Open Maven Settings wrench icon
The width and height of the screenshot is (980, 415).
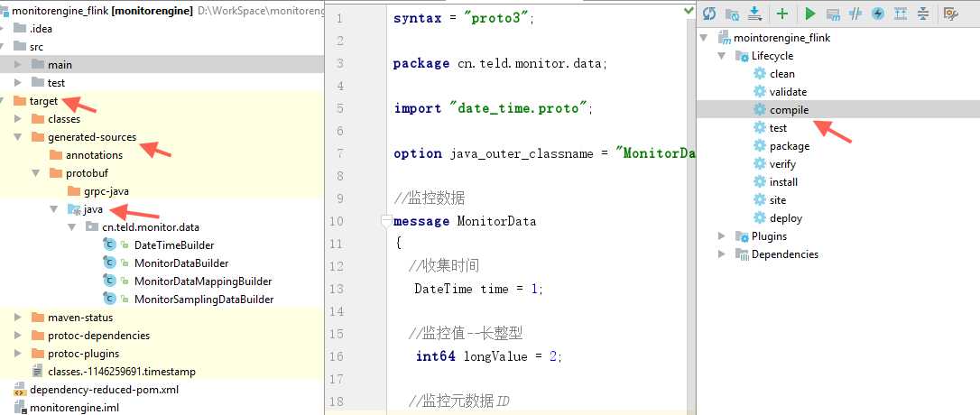[x=950, y=14]
